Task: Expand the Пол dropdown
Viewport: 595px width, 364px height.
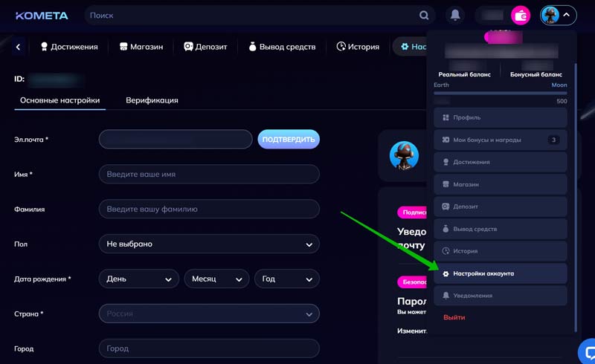Action: 209,244
